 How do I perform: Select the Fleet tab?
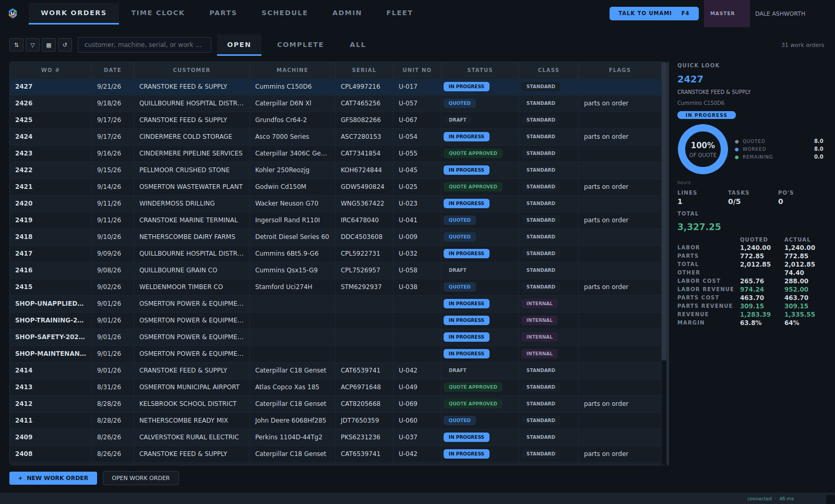(x=399, y=13)
